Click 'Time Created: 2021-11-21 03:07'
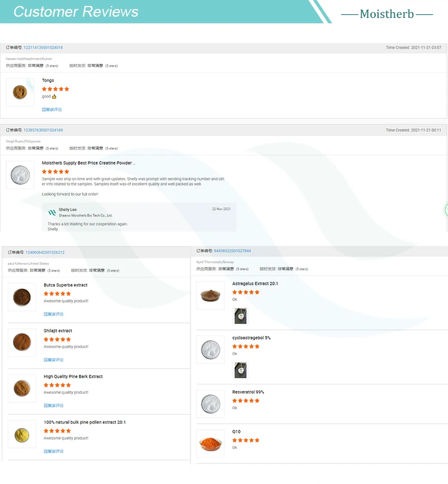This screenshot has width=448, height=484. [x=413, y=48]
